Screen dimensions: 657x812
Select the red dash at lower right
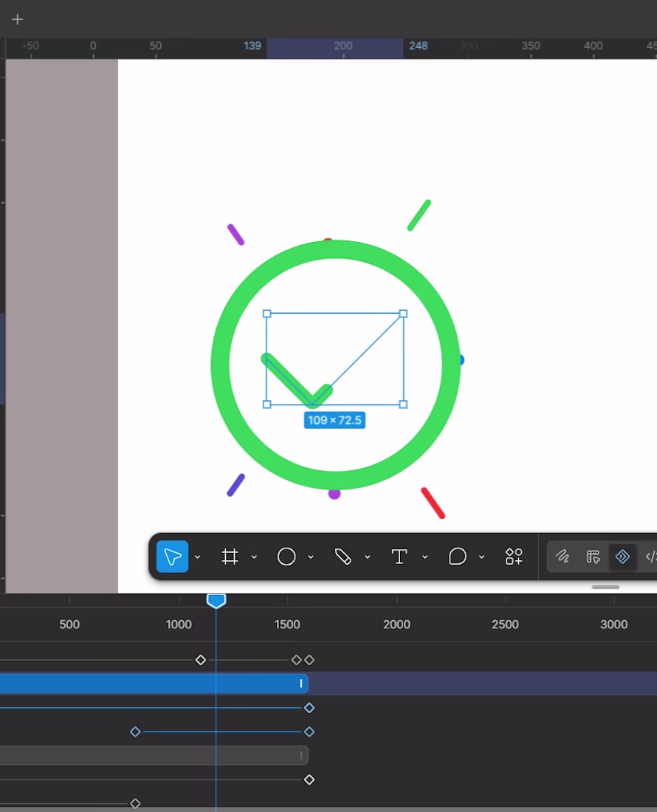pos(433,503)
